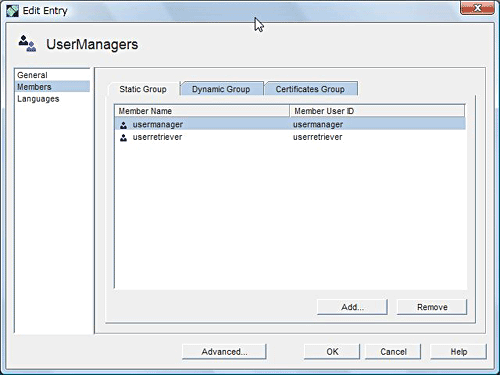
Task: Open Help for this dialog
Action: tap(458, 352)
